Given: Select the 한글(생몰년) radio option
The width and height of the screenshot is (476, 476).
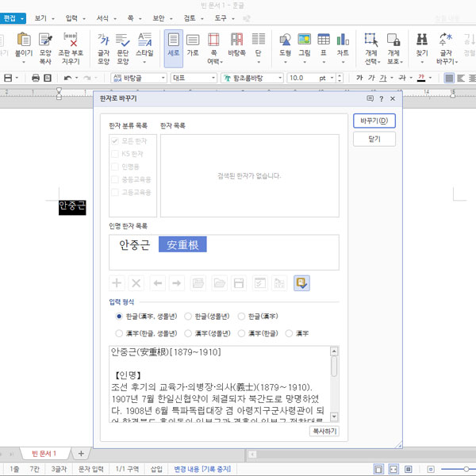Looking at the screenshot, I should coord(188,317).
